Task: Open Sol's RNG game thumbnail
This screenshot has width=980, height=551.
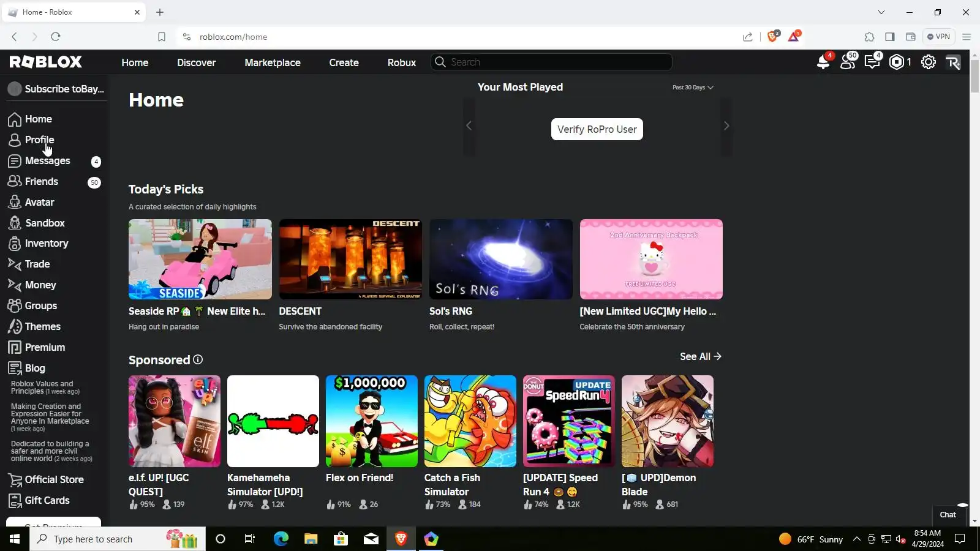Action: point(501,260)
